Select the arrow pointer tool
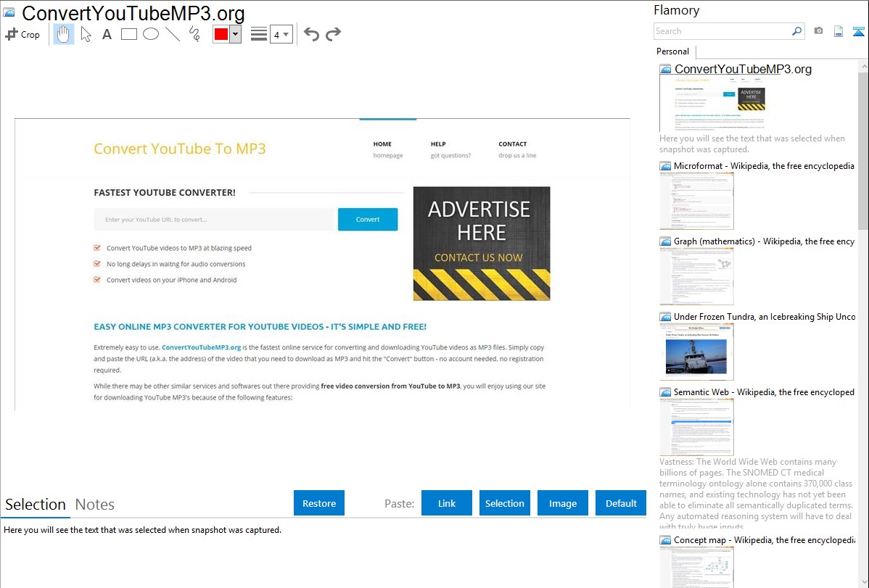Screen dimensions: 869x588 86,34
